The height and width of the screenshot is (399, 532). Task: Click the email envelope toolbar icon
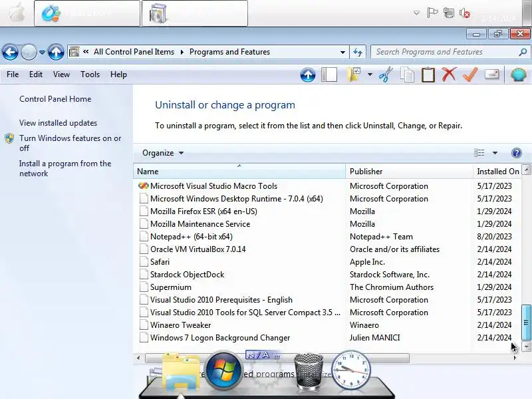pyautogui.click(x=491, y=74)
